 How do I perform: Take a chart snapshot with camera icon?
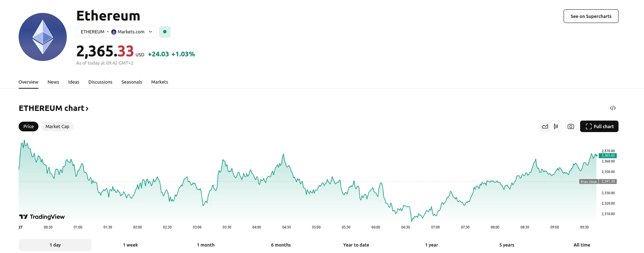pos(571,126)
